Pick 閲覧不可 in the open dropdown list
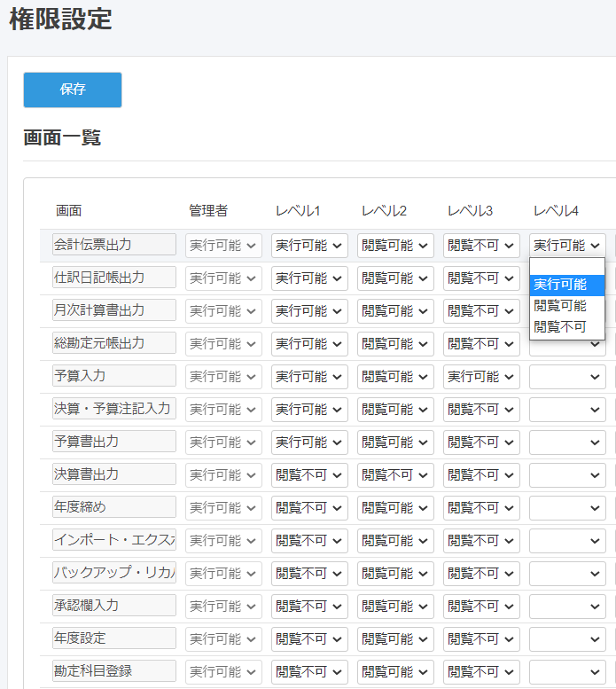The height and width of the screenshot is (689, 616). [567, 327]
